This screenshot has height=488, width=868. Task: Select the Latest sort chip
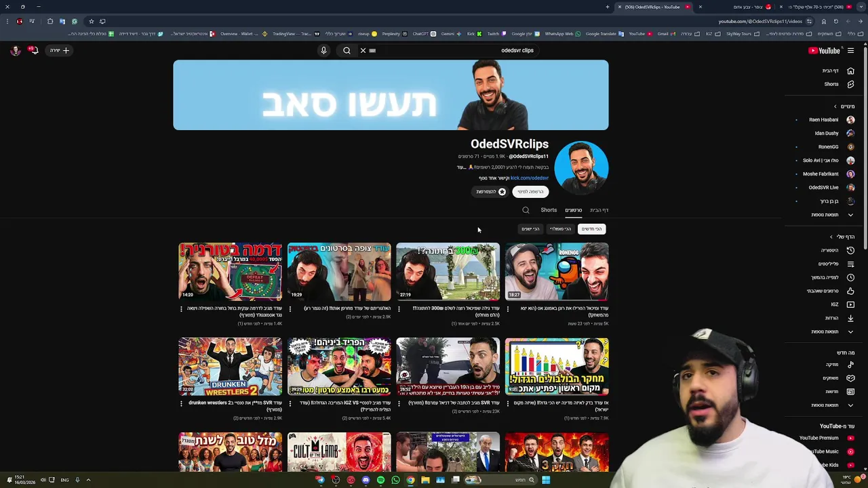pyautogui.click(x=591, y=229)
